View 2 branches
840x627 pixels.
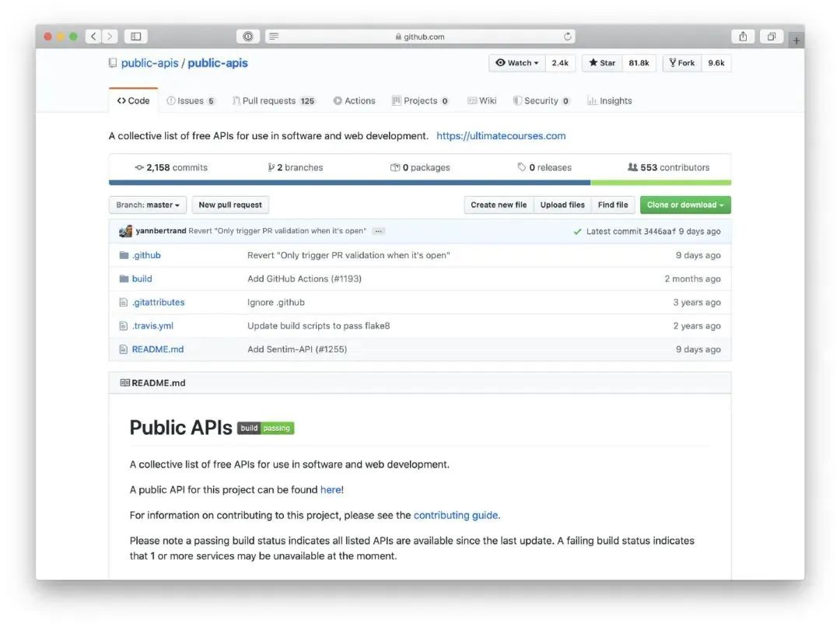click(x=296, y=167)
